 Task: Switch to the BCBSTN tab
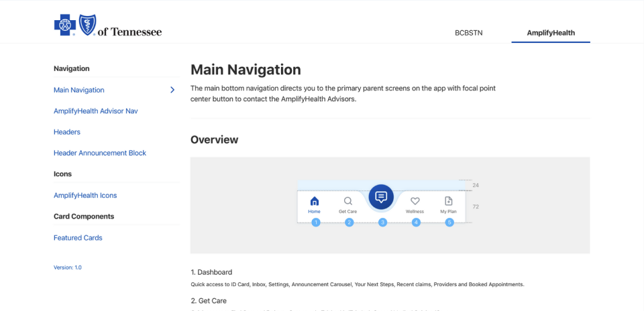[469, 33]
